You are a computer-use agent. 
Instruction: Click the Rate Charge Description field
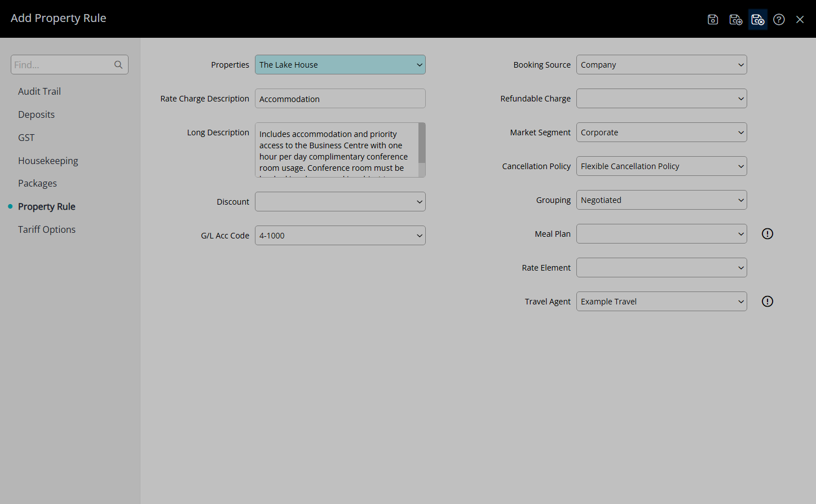point(340,99)
